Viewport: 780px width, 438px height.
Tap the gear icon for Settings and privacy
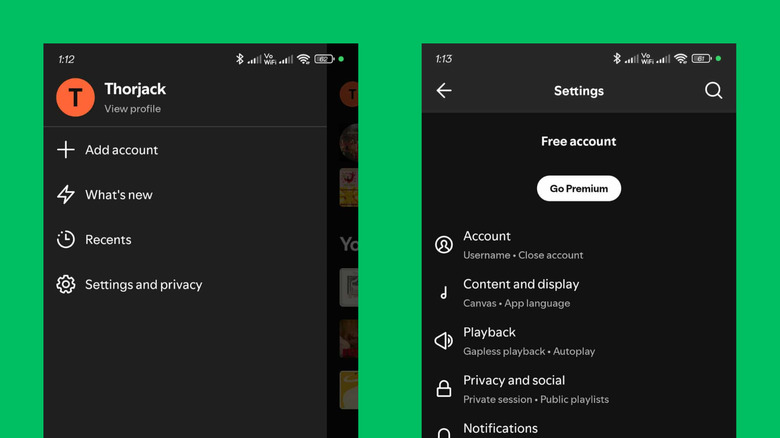click(66, 284)
